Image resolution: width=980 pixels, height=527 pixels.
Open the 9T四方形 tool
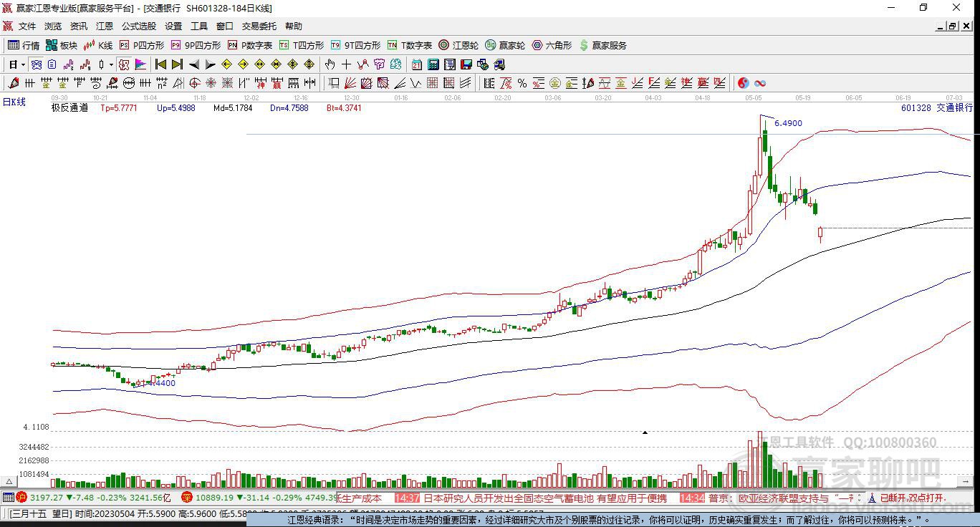coord(355,45)
